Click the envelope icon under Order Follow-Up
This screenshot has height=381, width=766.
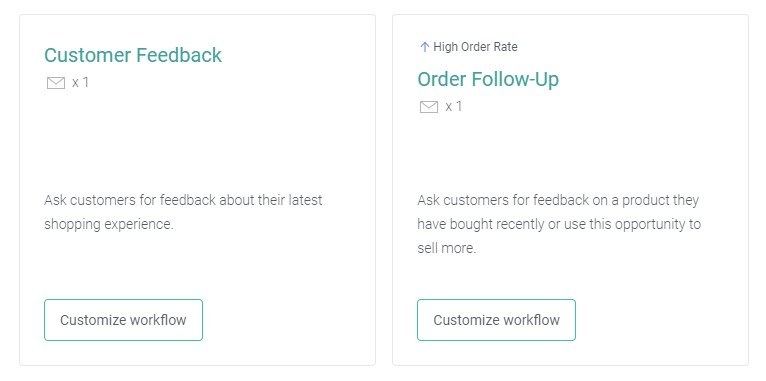pyautogui.click(x=429, y=107)
